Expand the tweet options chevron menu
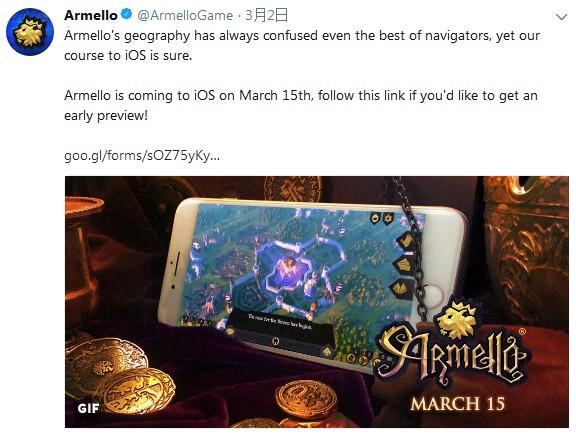 (x=561, y=17)
